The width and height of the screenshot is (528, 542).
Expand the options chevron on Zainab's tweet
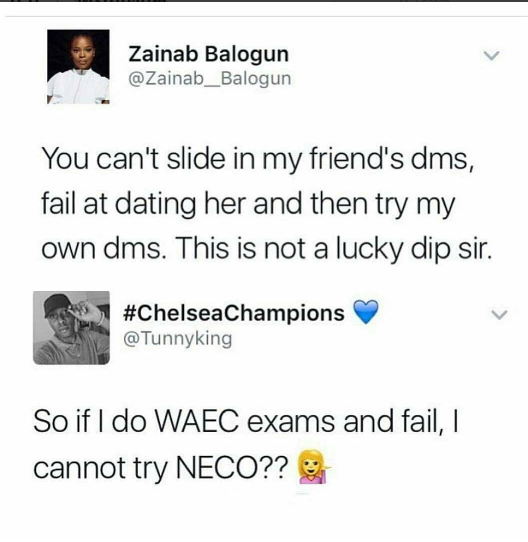tap(491, 56)
